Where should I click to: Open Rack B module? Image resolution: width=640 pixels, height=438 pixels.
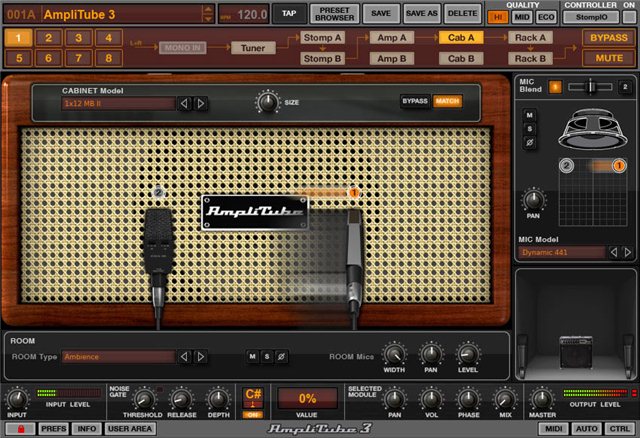(530, 59)
